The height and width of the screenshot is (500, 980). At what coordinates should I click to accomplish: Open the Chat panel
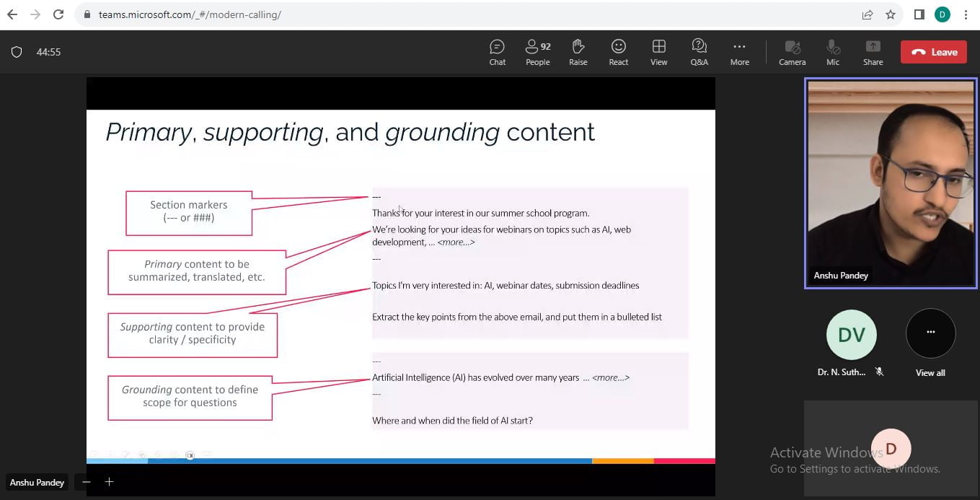click(497, 52)
